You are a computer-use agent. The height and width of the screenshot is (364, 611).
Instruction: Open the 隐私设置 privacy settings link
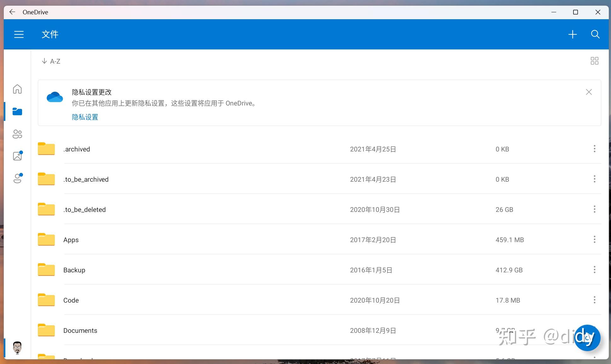tap(85, 117)
